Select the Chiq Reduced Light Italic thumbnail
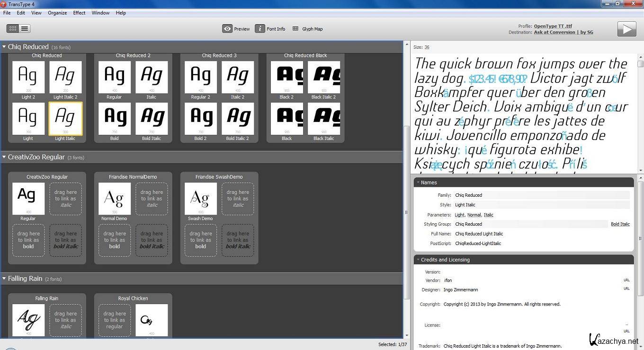Image resolution: width=644 pixels, height=350 pixels. point(65,119)
